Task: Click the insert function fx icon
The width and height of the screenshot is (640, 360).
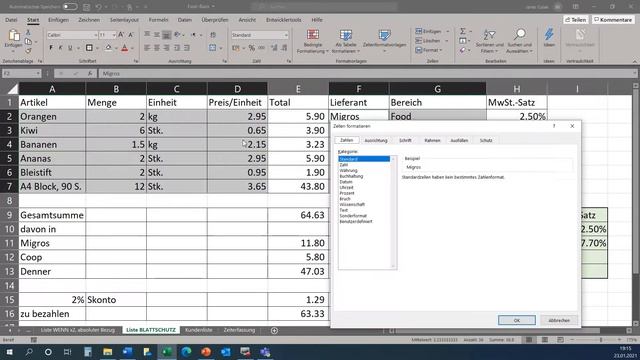Action: coord(90,73)
